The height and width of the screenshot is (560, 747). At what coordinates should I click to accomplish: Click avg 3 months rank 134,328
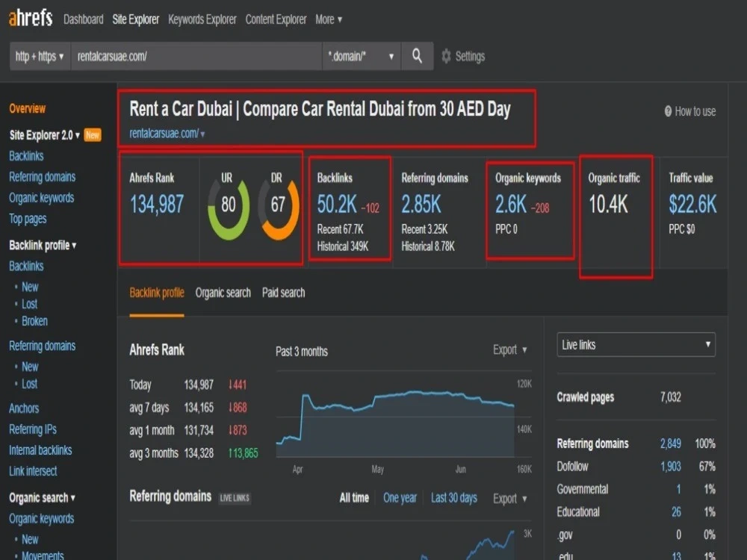199,453
